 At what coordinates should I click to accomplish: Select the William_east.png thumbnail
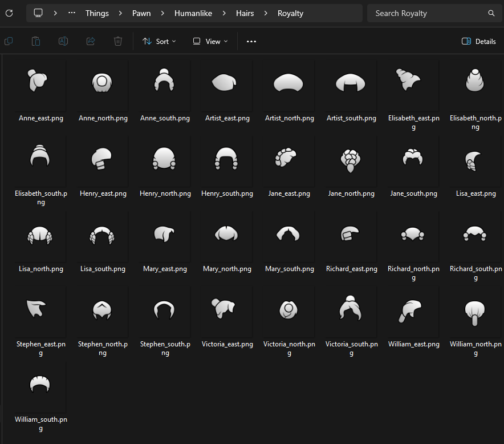(x=410, y=311)
